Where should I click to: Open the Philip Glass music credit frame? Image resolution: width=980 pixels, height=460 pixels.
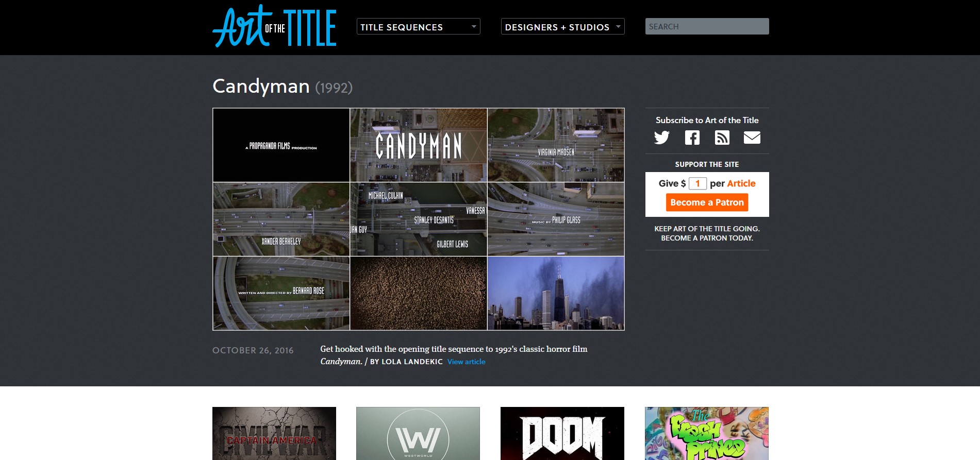(556, 219)
